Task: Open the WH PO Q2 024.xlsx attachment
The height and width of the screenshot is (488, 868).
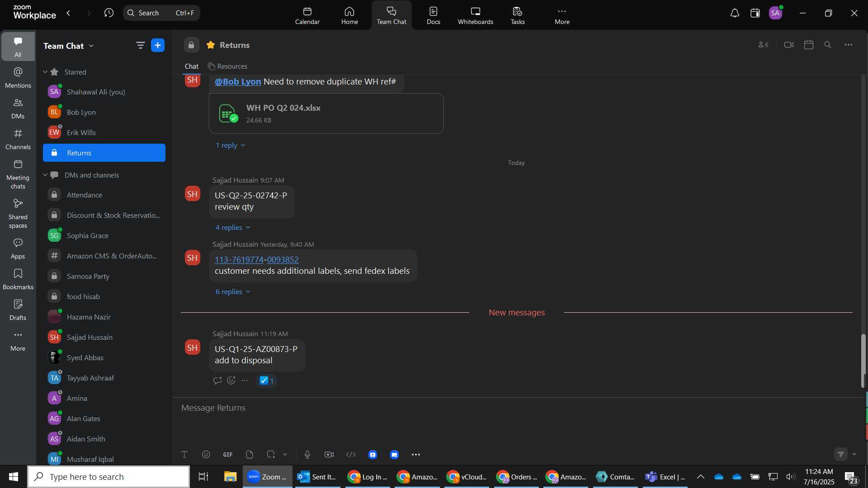Action: tap(326, 113)
